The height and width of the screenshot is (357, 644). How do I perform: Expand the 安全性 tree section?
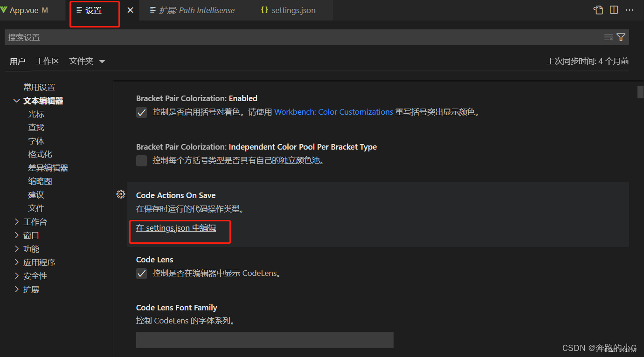coord(17,276)
